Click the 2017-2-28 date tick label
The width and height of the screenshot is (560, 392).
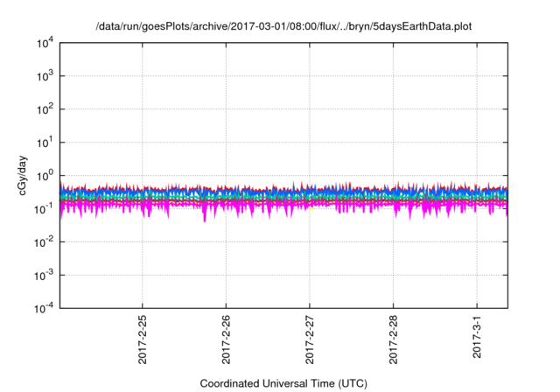click(393, 339)
